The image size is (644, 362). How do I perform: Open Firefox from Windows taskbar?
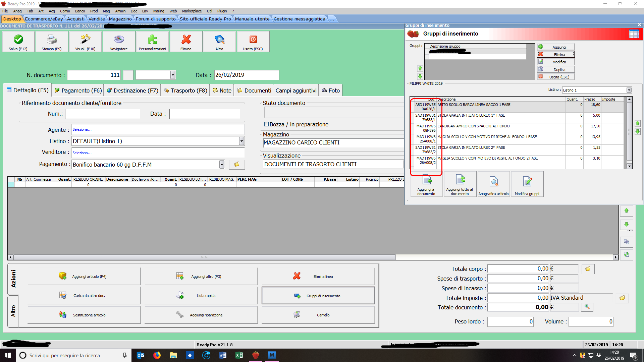[157, 355]
